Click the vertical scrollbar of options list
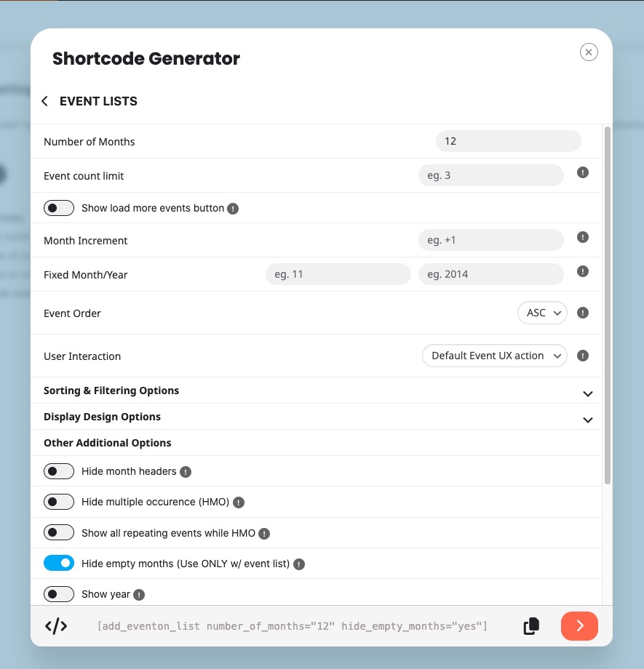This screenshot has height=669, width=644. [x=608, y=305]
